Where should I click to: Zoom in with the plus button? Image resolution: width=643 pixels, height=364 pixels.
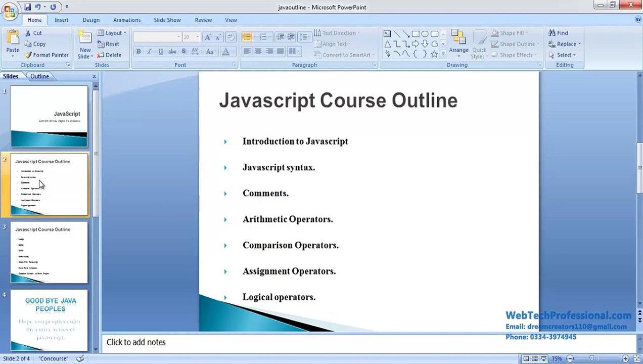(625, 358)
